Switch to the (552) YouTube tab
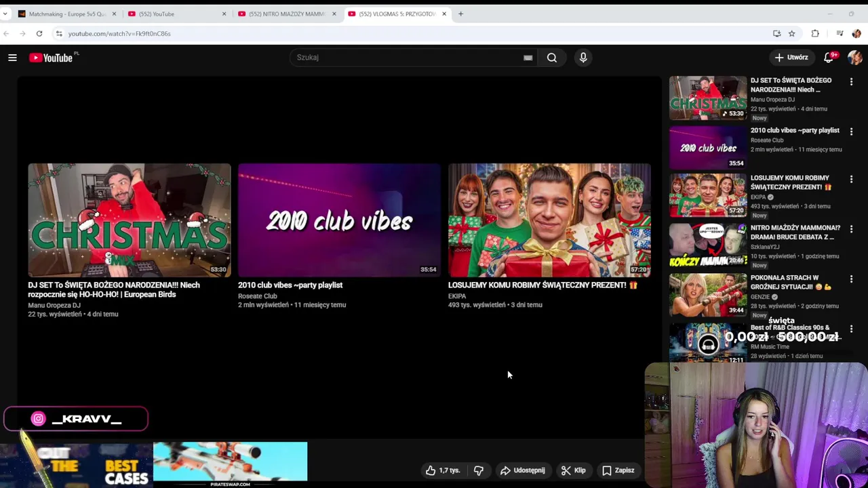The width and height of the screenshot is (868, 488). [176, 14]
